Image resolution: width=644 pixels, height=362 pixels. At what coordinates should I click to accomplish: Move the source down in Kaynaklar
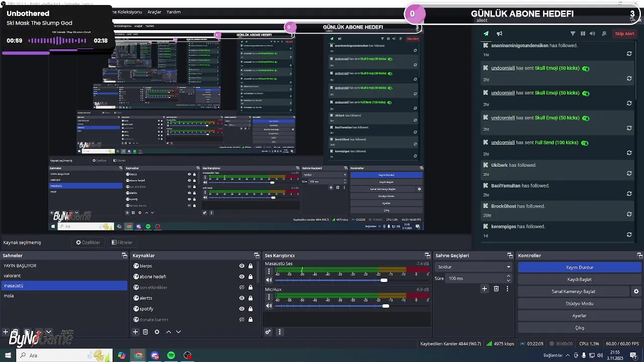[178, 332]
